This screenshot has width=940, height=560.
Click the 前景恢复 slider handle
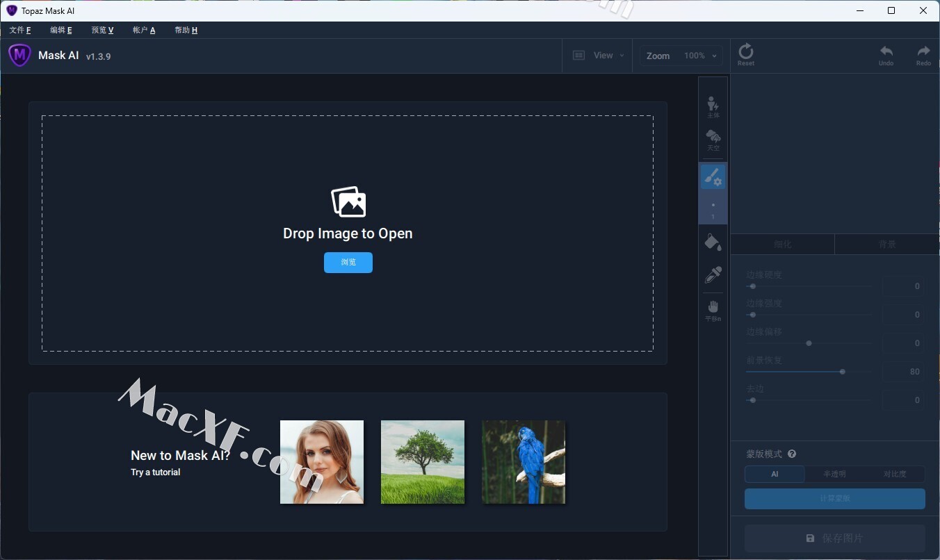pyautogui.click(x=843, y=372)
